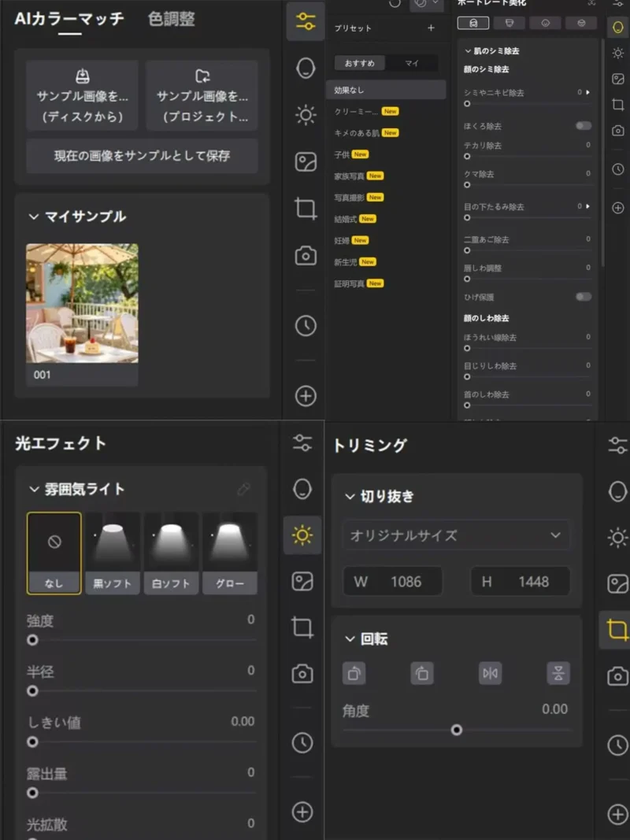Viewport: 630px width, 840px height.
Task: Switch to the 色調整 tab
Action: click(172, 19)
